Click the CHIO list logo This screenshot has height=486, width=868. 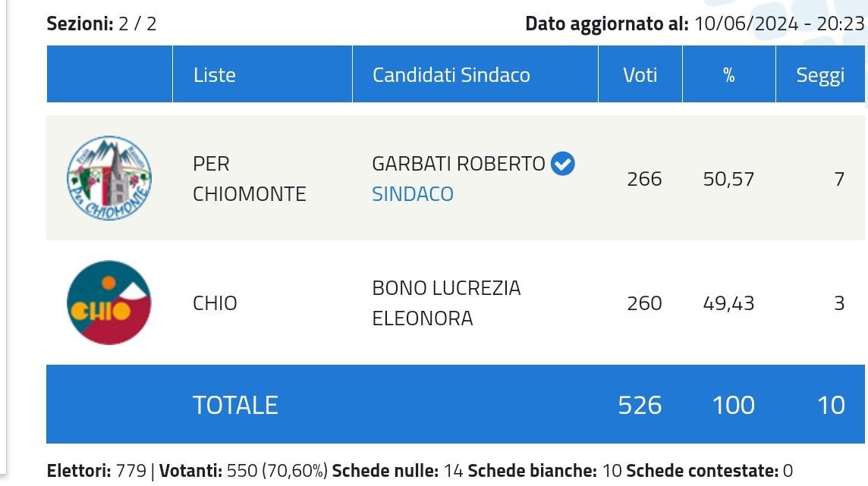coord(109,303)
